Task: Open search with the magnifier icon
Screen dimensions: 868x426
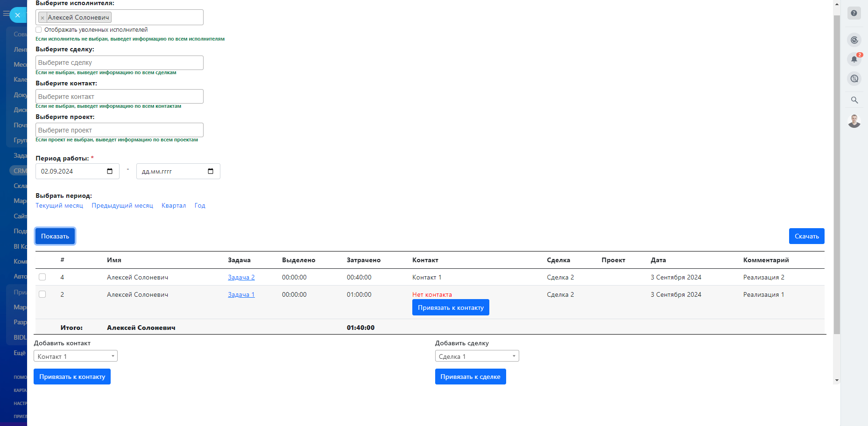Action: (854, 100)
